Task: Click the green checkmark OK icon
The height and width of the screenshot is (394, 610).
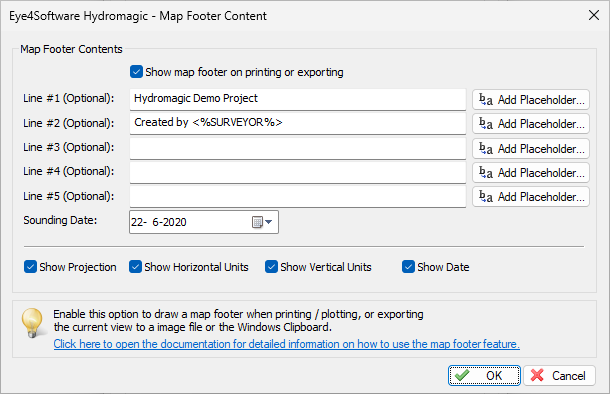Action: tap(462, 375)
